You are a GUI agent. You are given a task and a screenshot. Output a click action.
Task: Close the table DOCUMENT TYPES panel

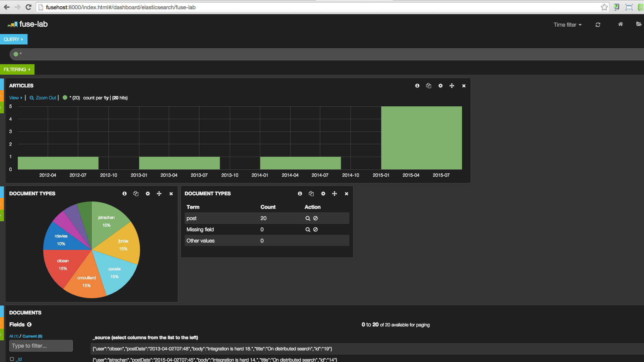pos(347,194)
